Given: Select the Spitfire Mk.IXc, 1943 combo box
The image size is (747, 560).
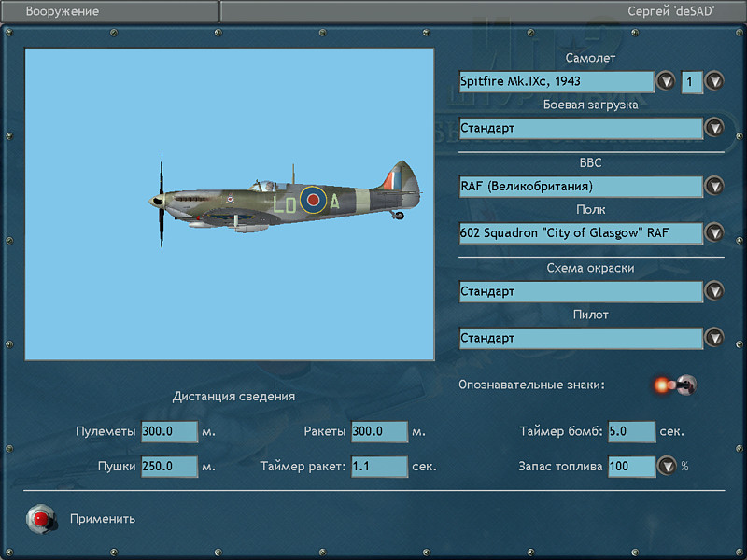Looking at the screenshot, I should click(x=557, y=81).
